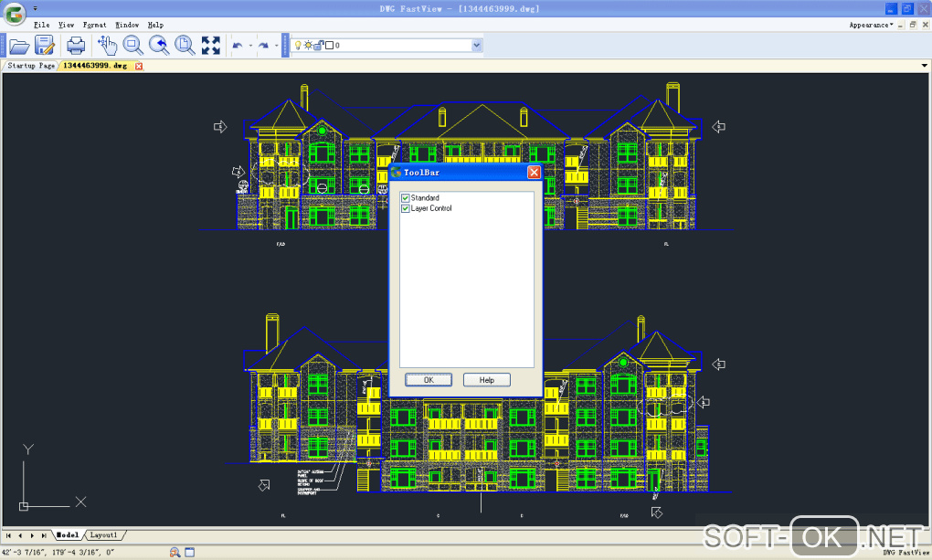Click the Save As disk icon
The height and width of the screenshot is (560, 932).
[x=45, y=46]
